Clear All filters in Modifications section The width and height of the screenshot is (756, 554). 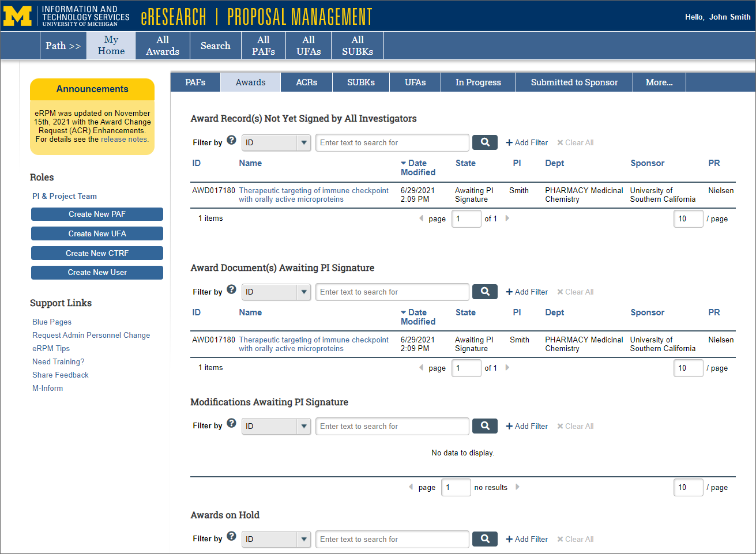point(575,426)
